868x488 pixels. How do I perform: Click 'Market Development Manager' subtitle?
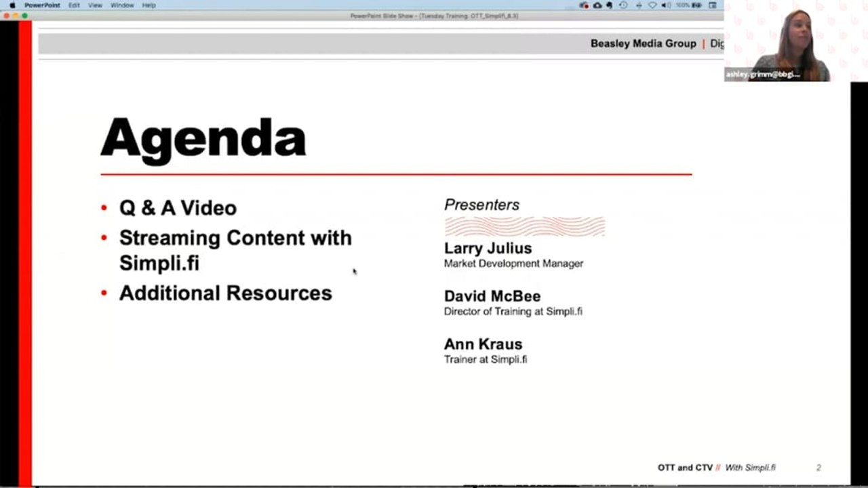pos(513,264)
